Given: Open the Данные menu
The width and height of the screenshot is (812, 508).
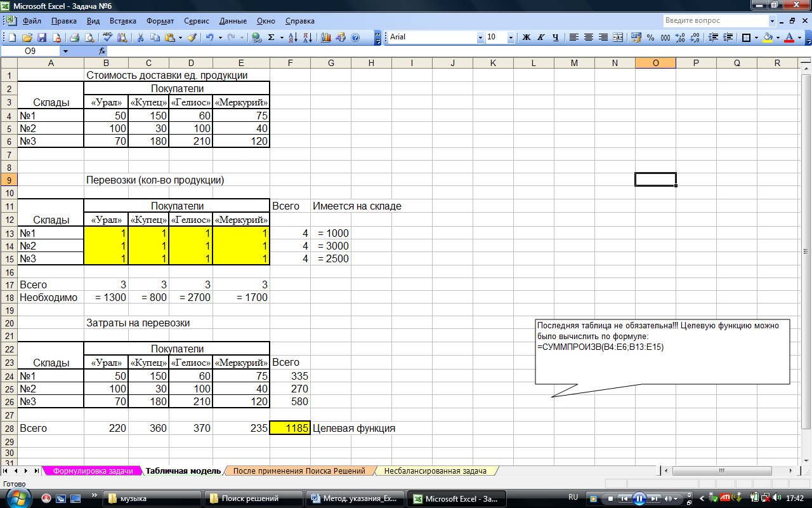Looking at the screenshot, I should click(x=233, y=21).
